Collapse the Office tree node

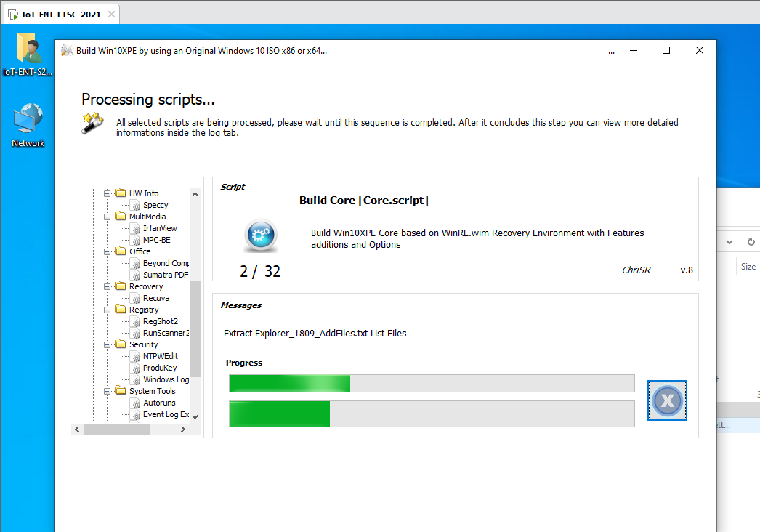click(x=107, y=251)
